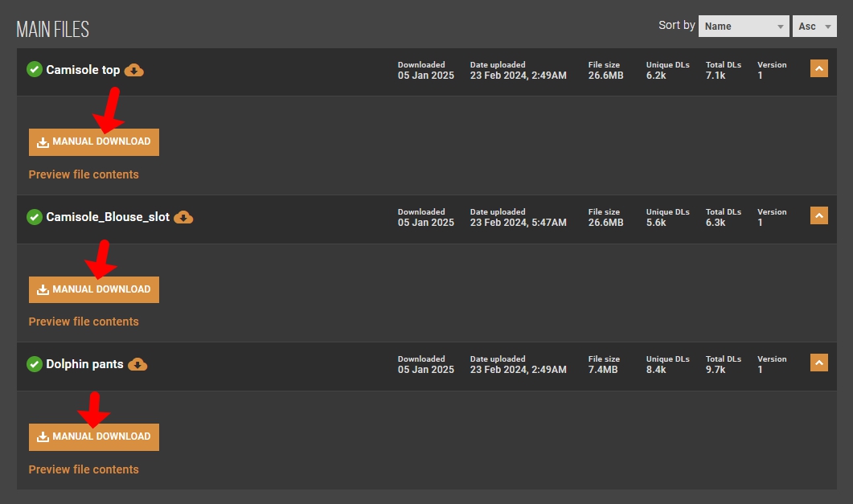Collapse the Dolphin pants file section

[818, 363]
